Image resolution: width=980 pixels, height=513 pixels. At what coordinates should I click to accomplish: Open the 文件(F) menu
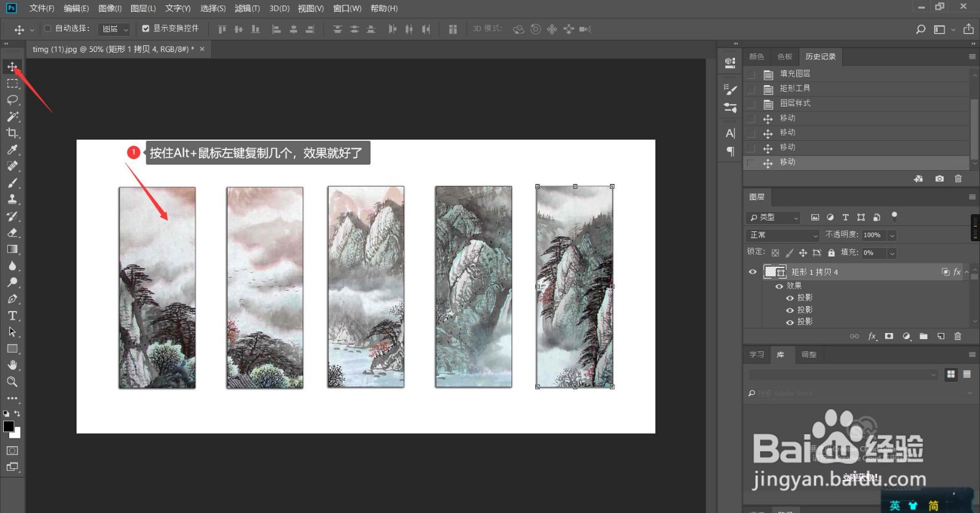pos(42,9)
